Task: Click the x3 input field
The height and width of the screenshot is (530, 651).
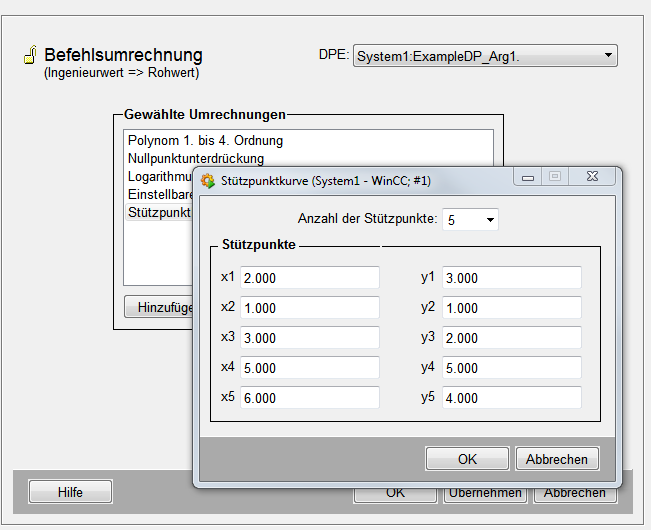Action: tap(309, 338)
